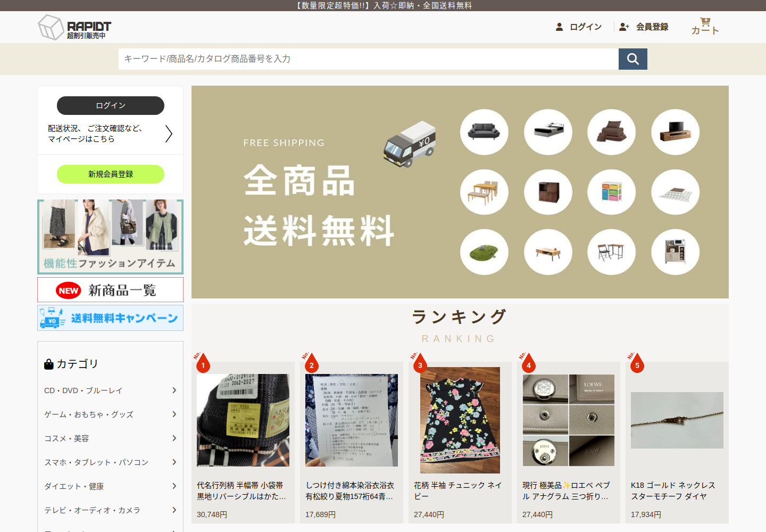
Task: Select the bedding futon circle icon
Action: point(611,132)
